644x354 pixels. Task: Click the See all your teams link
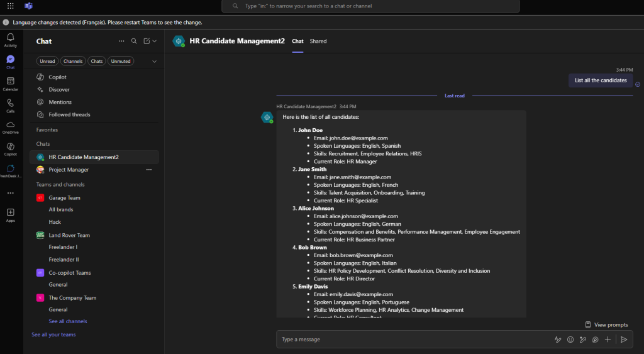[x=53, y=335]
